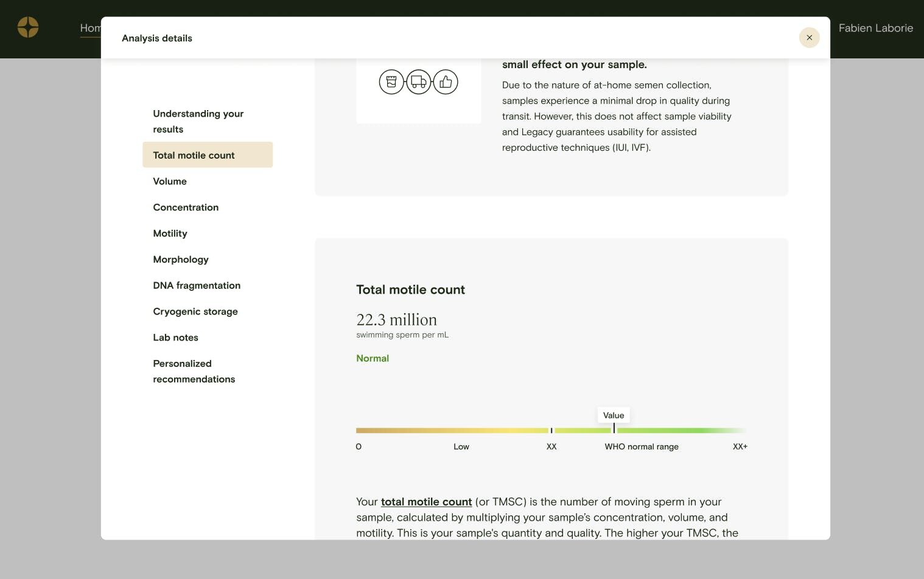Viewport: 924px width, 579px height.
Task: Click Fabien Laborie account name
Action: 875,28
